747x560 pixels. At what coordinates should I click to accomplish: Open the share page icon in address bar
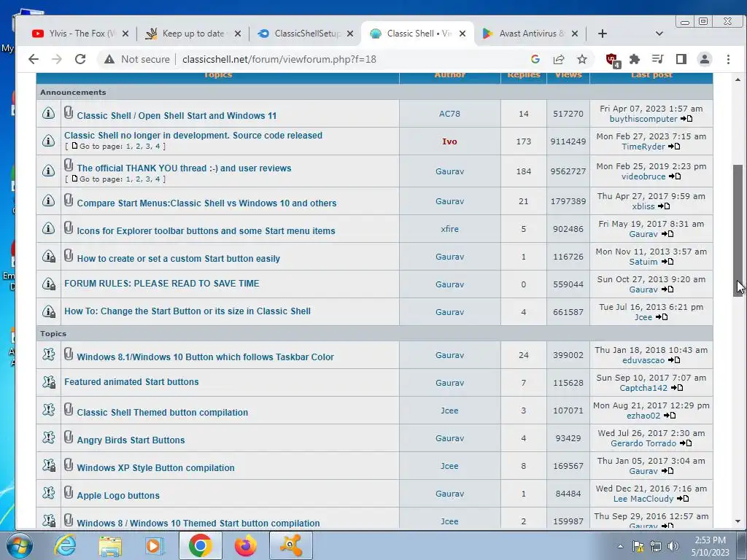coord(558,59)
